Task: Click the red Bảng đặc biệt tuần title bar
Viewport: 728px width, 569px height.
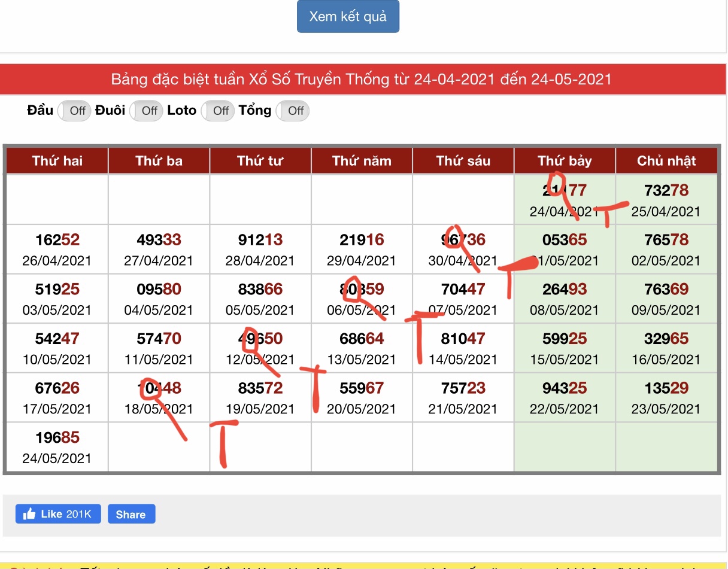Action: [362, 79]
